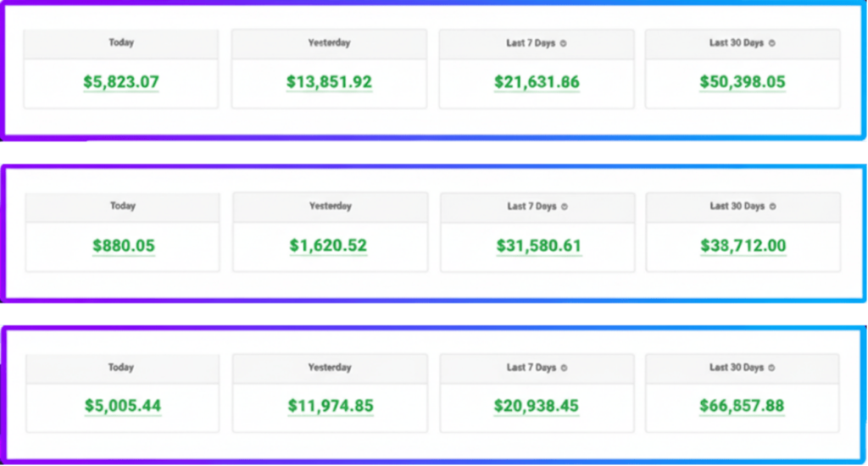Click middle panel Last 7 Days info icon
Image resolution: width=868 pixels, height=466 pixels.
click(x=564, y=207)
